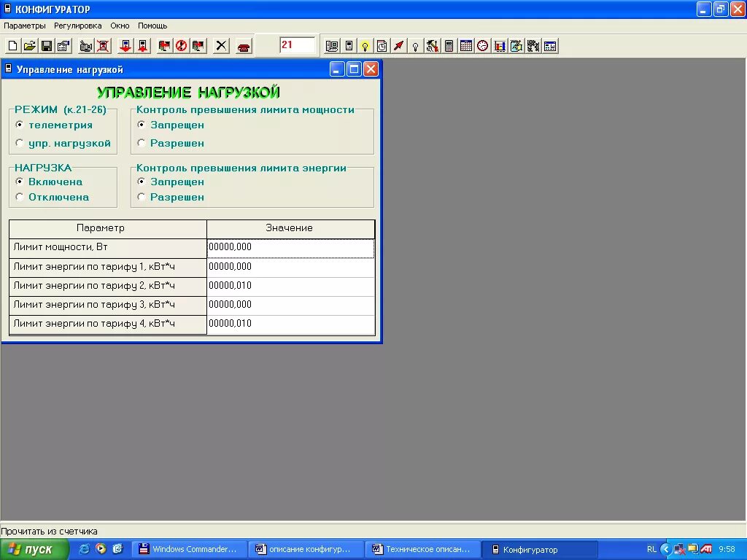Click the RL language indicator in tray
This screenshot has width=747, height=560.
(x=651, y=550)
